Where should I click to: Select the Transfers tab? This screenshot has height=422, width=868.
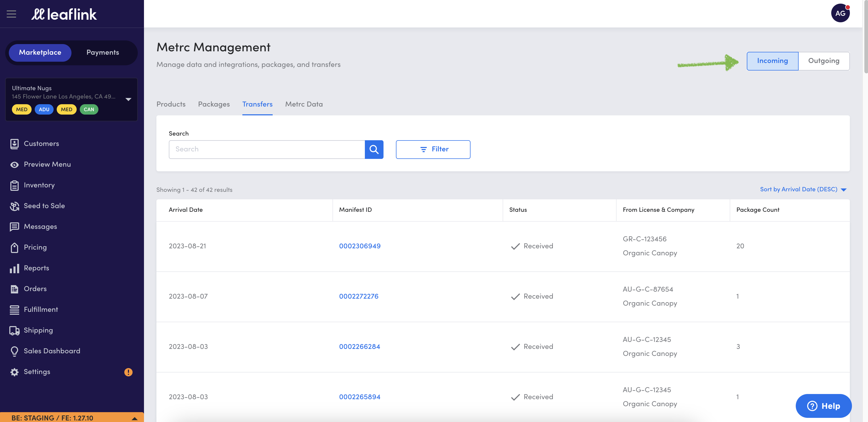pos(257,104)
